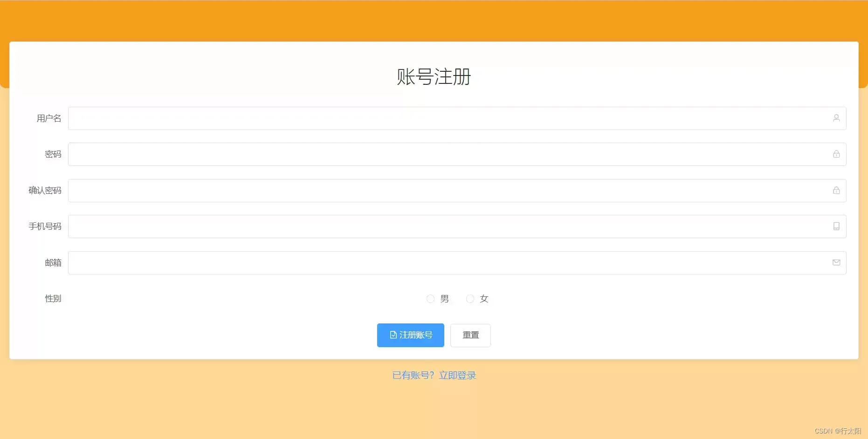
Task: Click the envelope icon in email field
Action: click(x=836, y=262)
